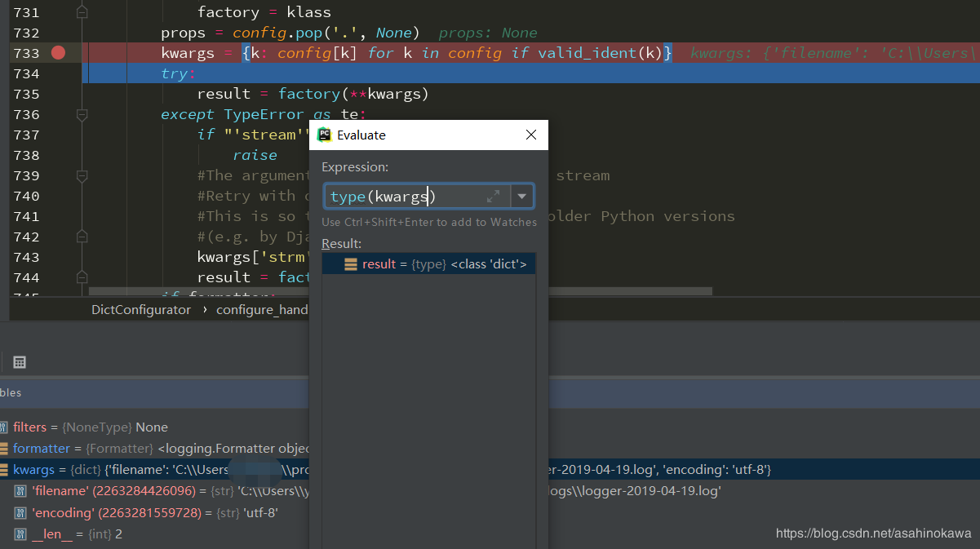980x549 pixels.
Task: Collapse the fold marker on line 744
Action: [x=82, y=277]
